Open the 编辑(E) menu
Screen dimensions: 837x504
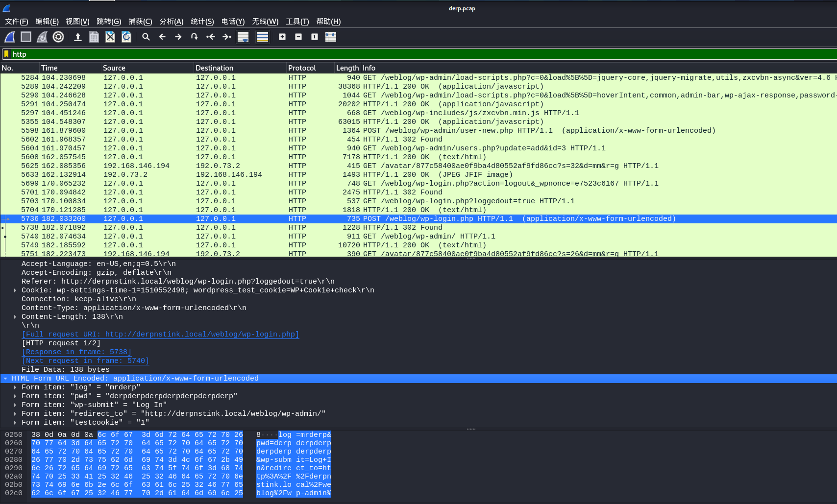tap(47, 22)
